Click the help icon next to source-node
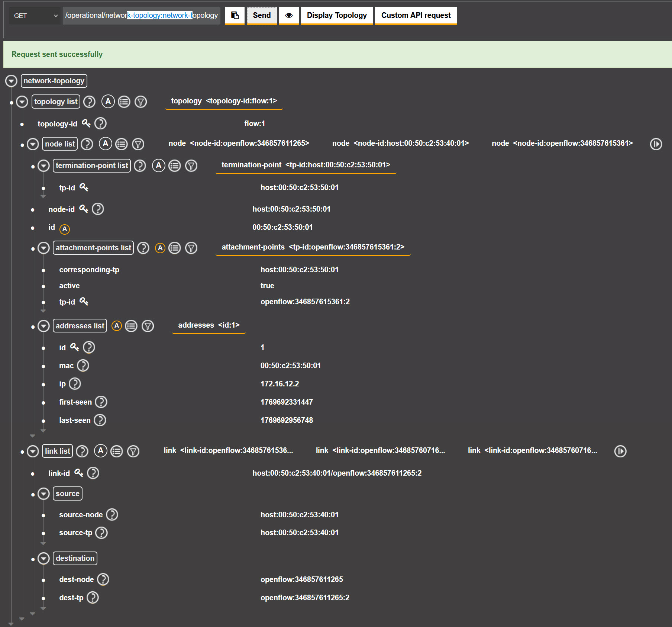 coord(112,515)
